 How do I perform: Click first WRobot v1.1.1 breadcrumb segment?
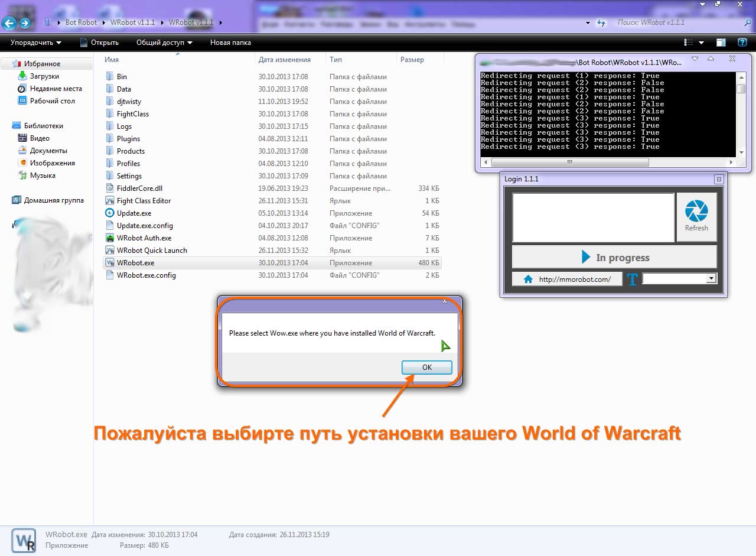[132, 22]
